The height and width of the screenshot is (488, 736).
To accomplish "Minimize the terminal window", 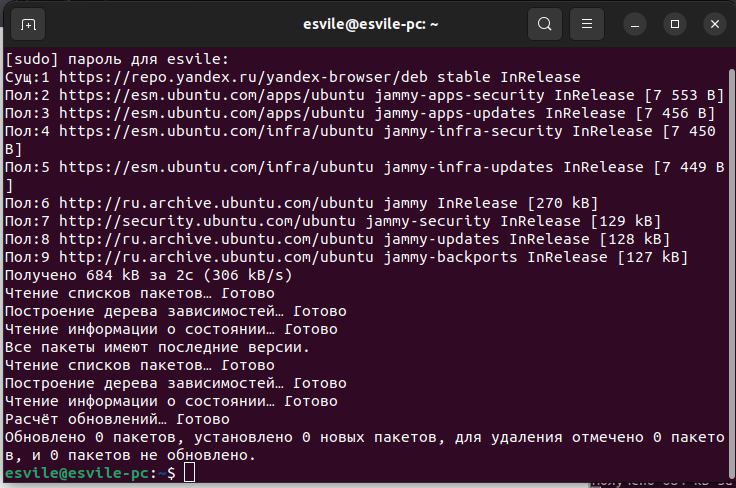I will click(635, 24).
